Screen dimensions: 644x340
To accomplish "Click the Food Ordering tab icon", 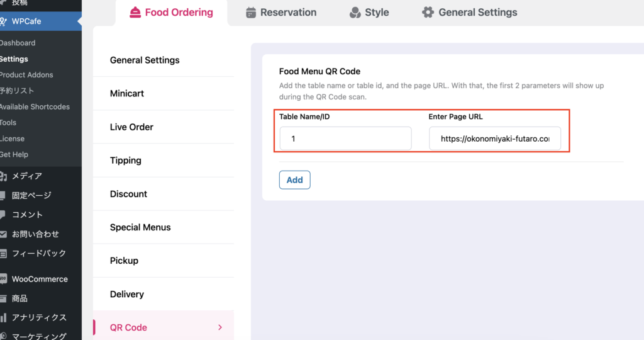I will 134,12.
